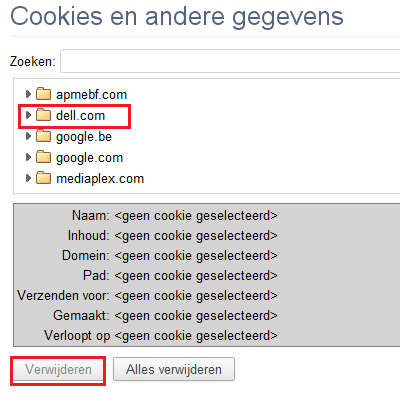Expand the apmebf.com tree arrow

[x=28, y=94]
